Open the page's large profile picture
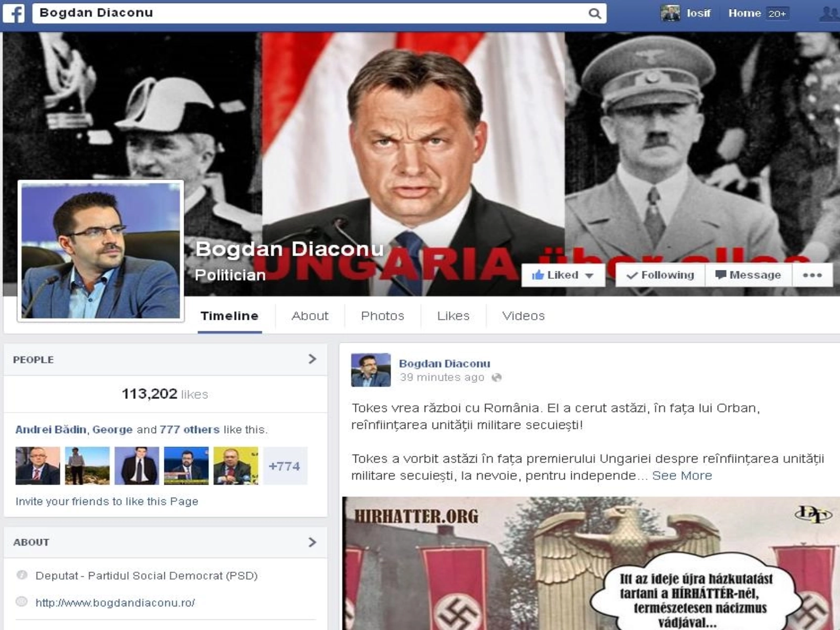The width and height of the screenshot is (840, 630). click(101, 251)
